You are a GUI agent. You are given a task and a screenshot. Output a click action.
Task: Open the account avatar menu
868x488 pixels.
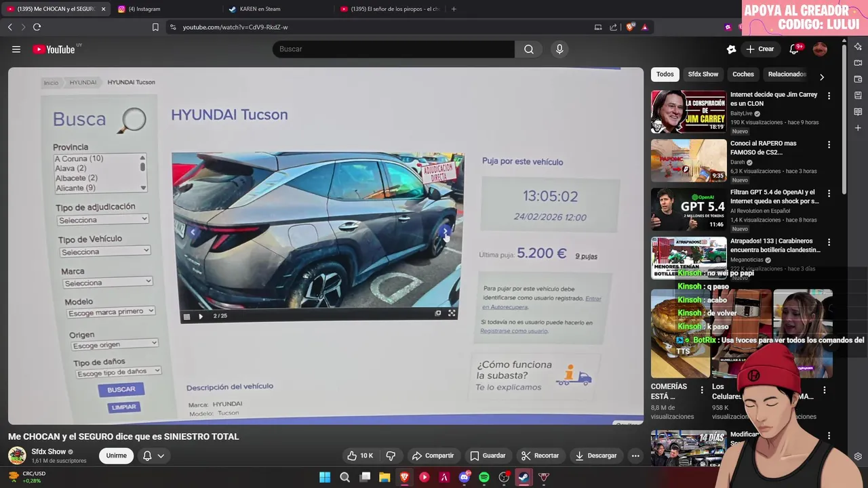[x=820, y=49]
